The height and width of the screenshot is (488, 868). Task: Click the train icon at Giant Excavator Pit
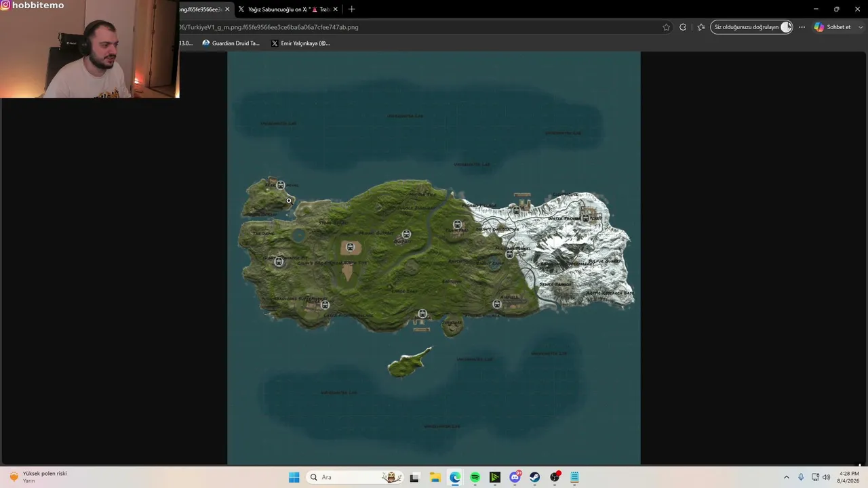pyautogui.click(x=279, y=262)
